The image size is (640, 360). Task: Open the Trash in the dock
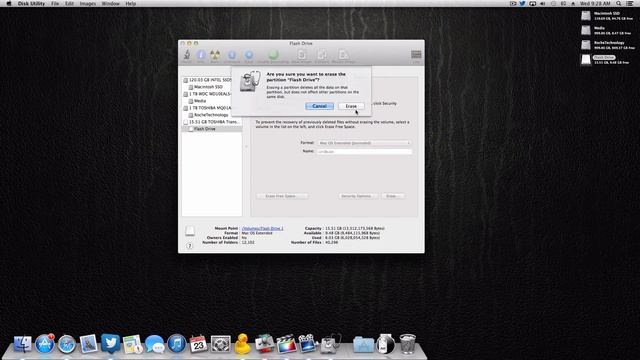tap(407, 344)
